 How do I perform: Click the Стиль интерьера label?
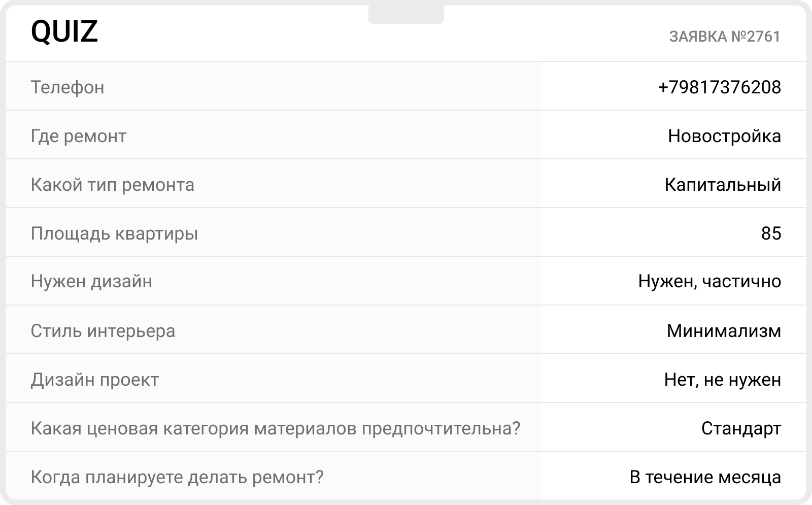[103, 331]
